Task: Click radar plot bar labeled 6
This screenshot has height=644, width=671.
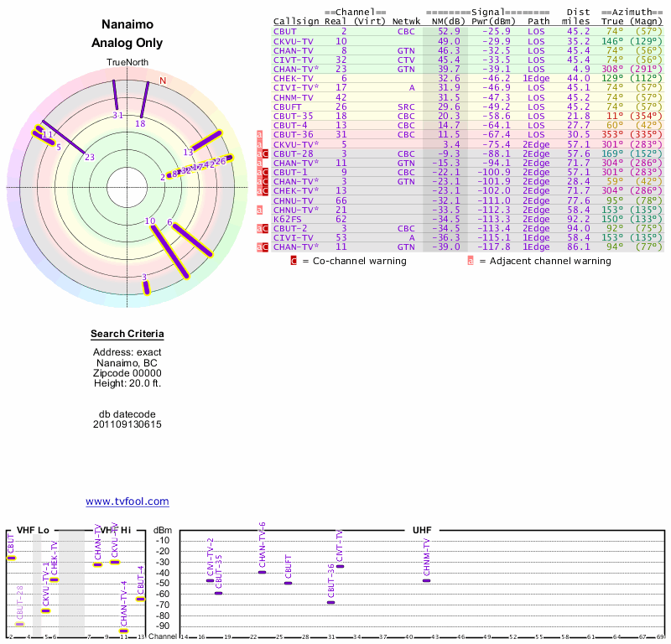Action: click(x=192, y=240)
